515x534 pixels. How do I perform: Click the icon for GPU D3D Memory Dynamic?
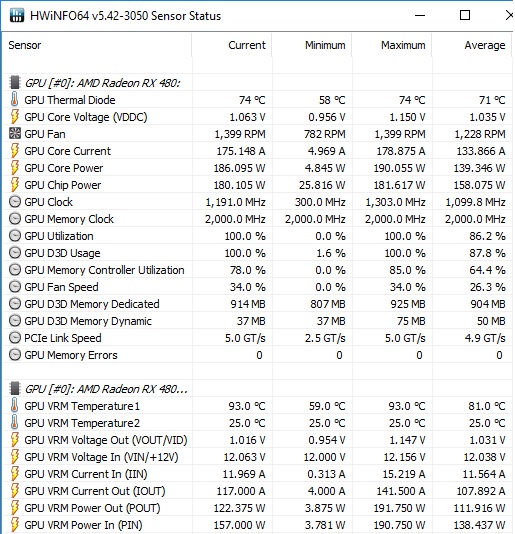point(15,321)
